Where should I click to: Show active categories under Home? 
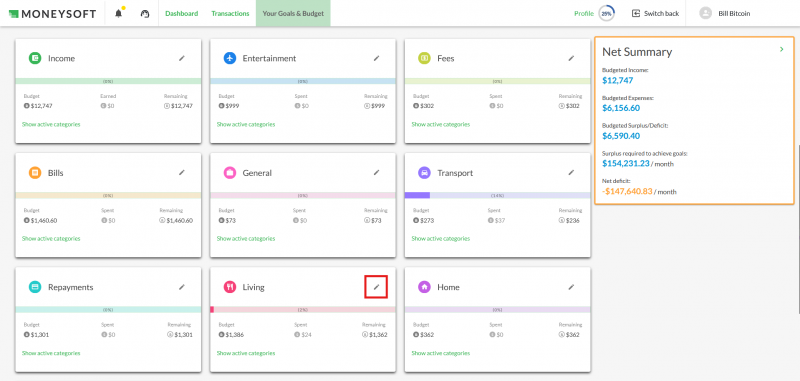point(441,353)
